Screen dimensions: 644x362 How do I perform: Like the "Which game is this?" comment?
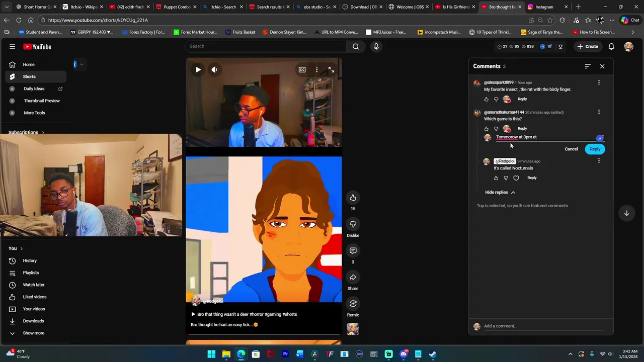tap(486, 129)
